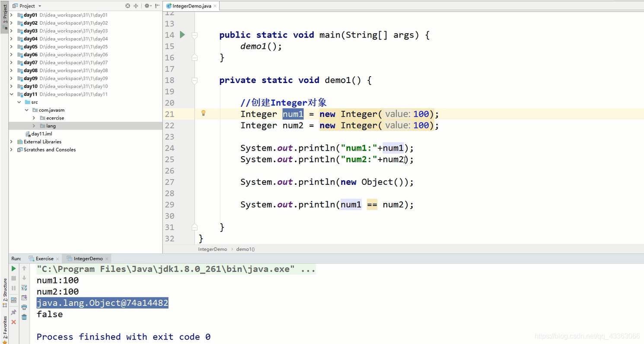Collapse the main method fold marker on line 14
Screen dimensions: 644x344
(x=194, y=35)
